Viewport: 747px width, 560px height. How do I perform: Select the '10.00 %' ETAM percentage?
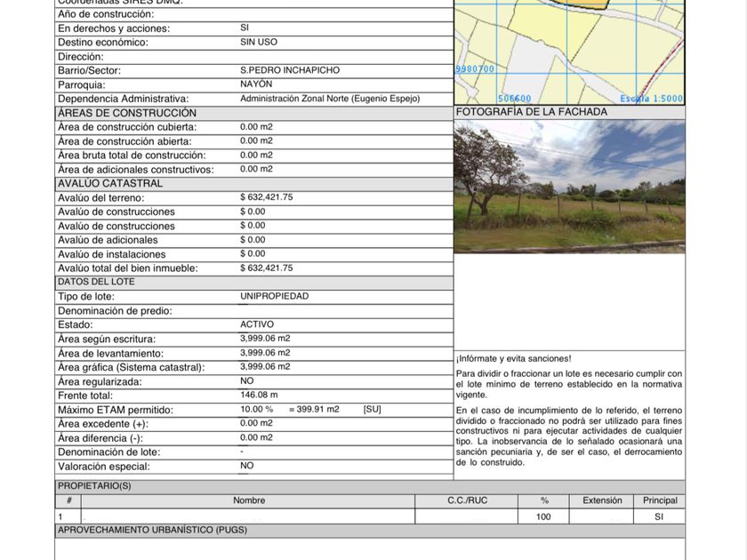pos(256,409)
